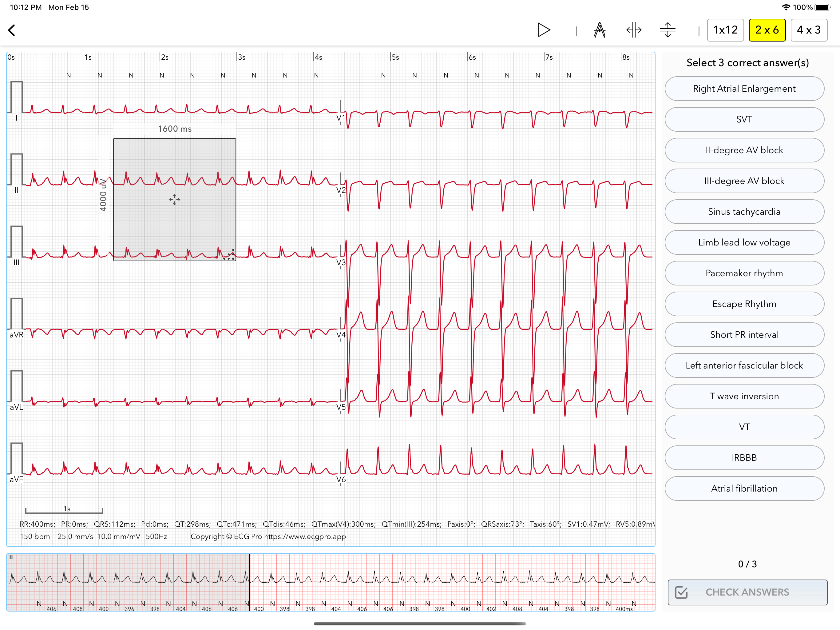Switch to 1x12 lead layout

[x=725, y=30]
